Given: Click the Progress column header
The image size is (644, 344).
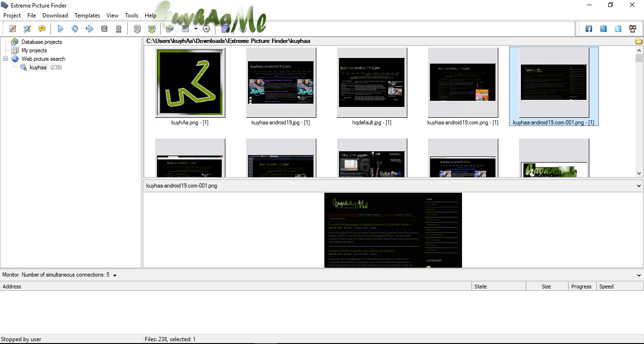Looking at the screenshot, I should (582, 287).
